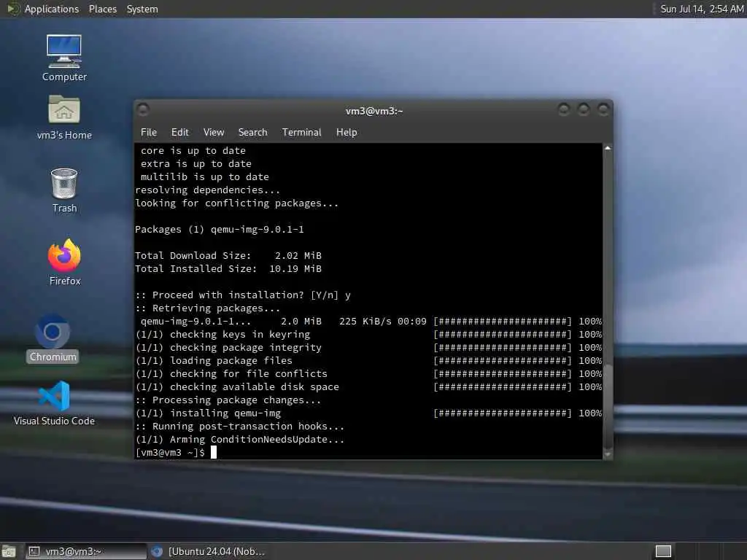
Task: Click the "Processing package changes..." line
Action: tap(228, 400)
